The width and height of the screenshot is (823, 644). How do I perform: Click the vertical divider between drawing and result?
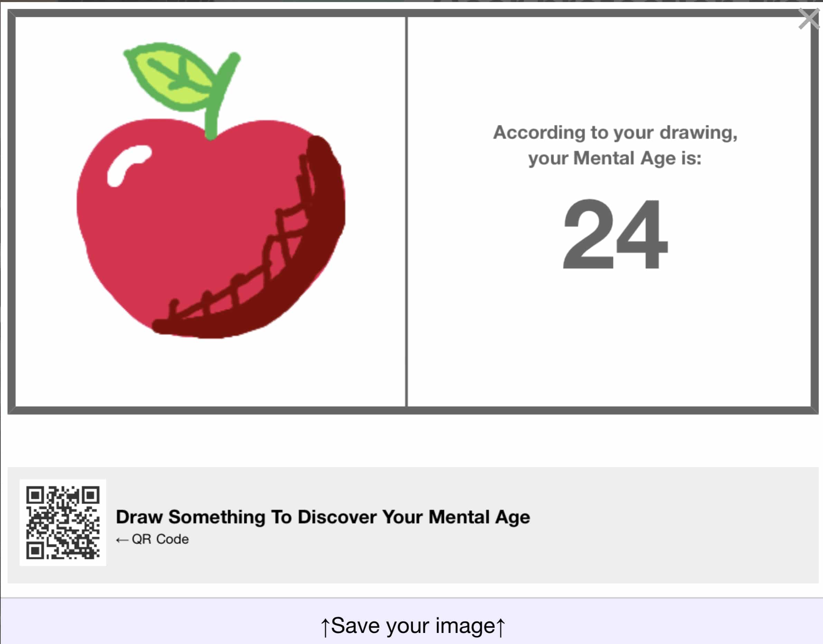pos(406,211)
